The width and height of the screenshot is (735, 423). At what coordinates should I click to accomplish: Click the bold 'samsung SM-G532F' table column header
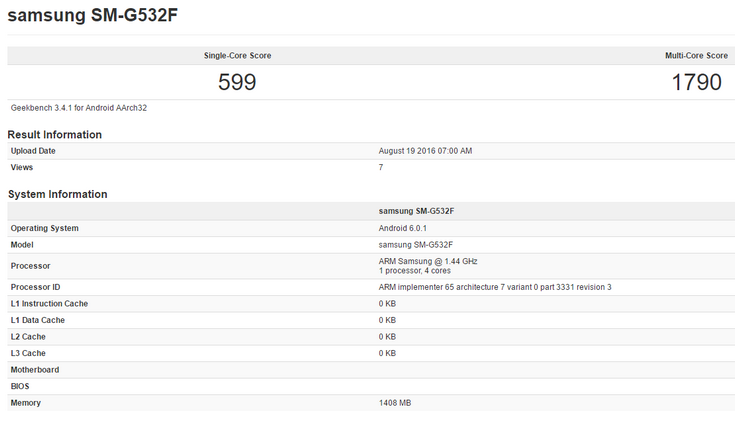[x=416, y=211]
